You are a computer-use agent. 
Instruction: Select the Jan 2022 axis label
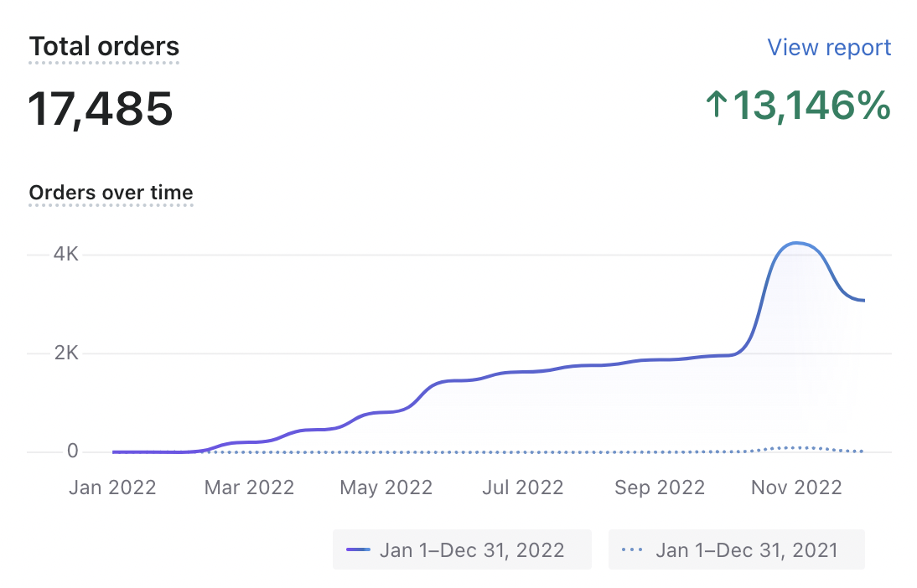112,487
